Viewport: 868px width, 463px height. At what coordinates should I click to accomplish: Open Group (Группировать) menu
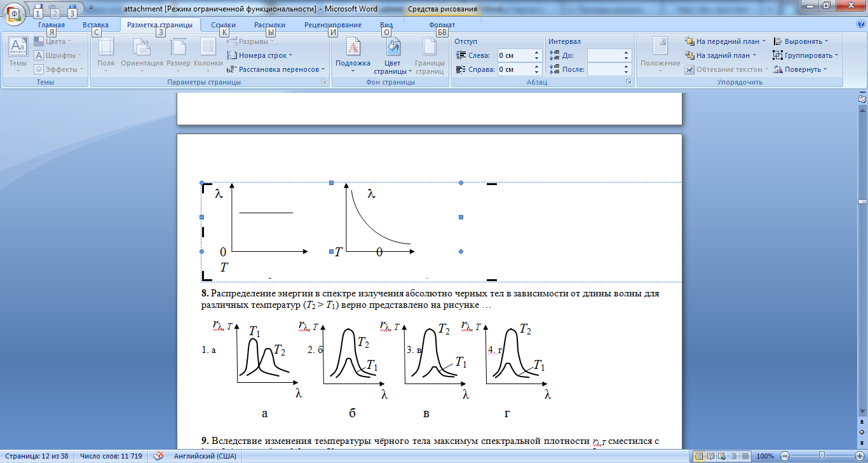806,55
